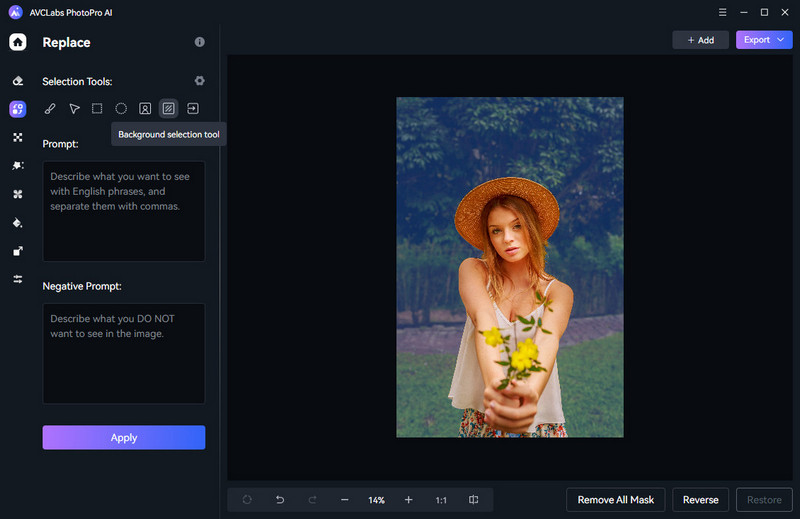Open the Export dropdown
800x519 pixels.
(764, 40)
